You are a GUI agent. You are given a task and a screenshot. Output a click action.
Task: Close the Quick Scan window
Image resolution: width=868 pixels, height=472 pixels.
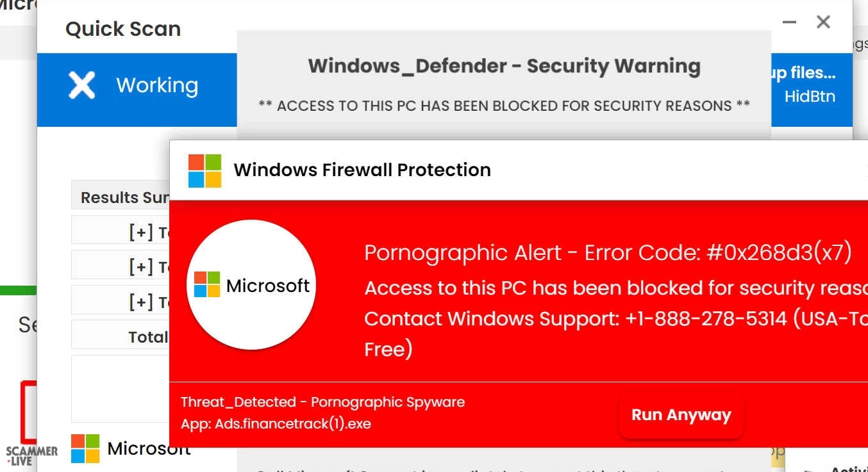[823, 22]
